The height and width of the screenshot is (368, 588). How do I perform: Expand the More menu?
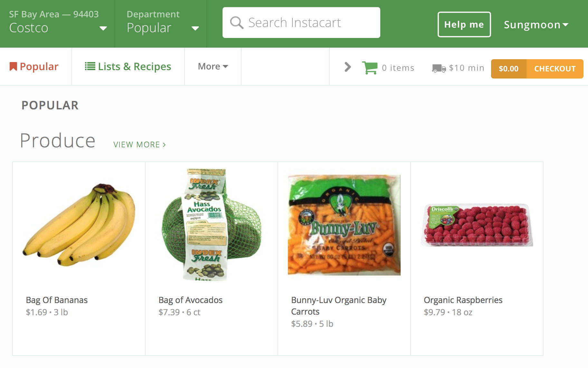point(213,67)
